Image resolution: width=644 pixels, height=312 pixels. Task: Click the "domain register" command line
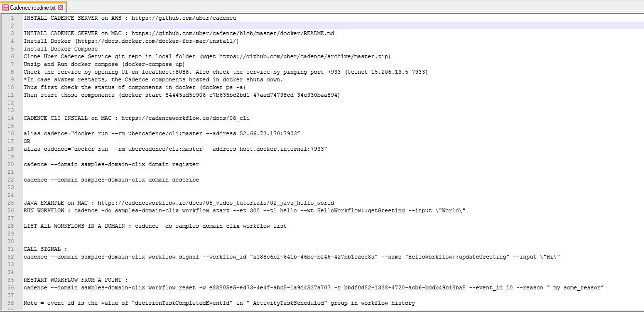tap(111, 164)
